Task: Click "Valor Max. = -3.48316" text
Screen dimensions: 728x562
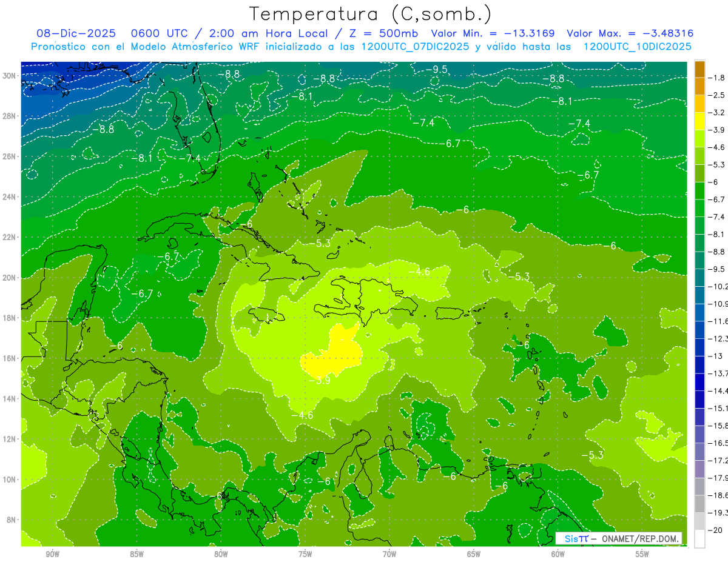Action: 630,34
